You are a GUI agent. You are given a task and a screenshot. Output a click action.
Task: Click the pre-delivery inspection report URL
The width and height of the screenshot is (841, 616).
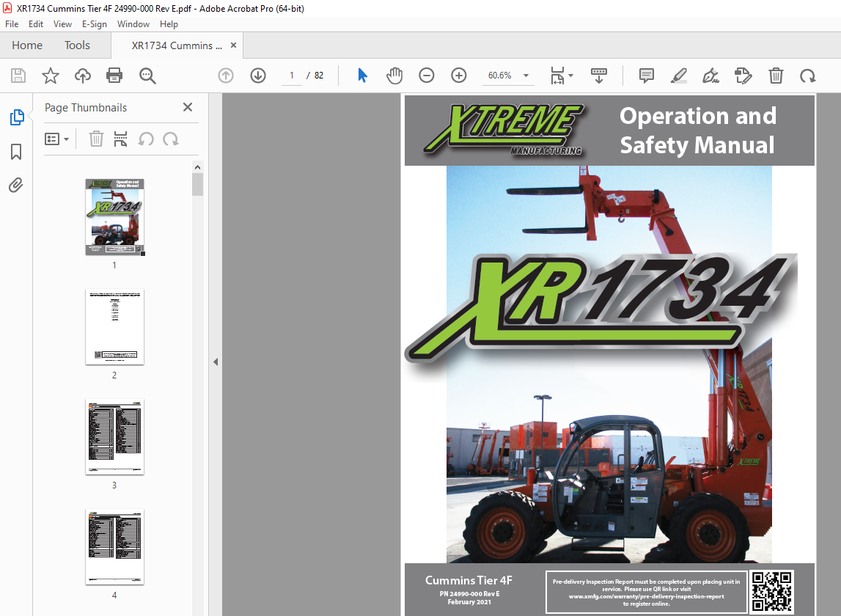(646, 596)
